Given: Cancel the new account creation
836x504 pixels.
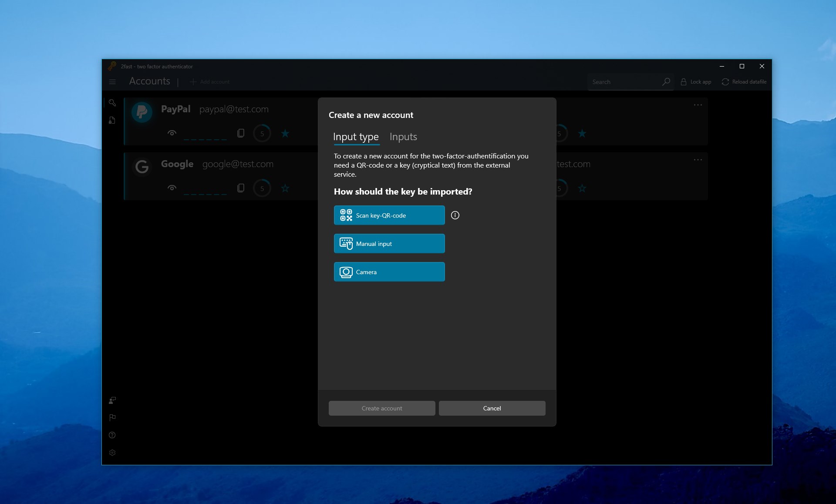Looking at the screenshot, I should tap(492, 408).
